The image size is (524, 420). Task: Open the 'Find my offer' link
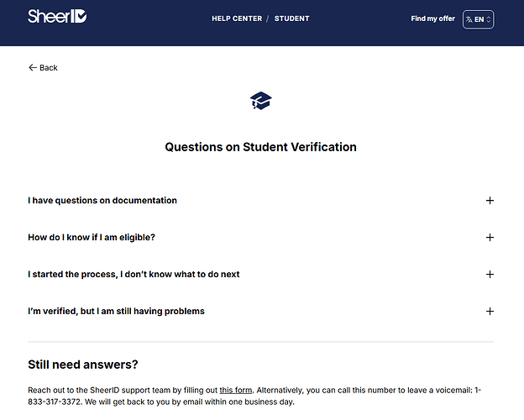tap(432, 18)
